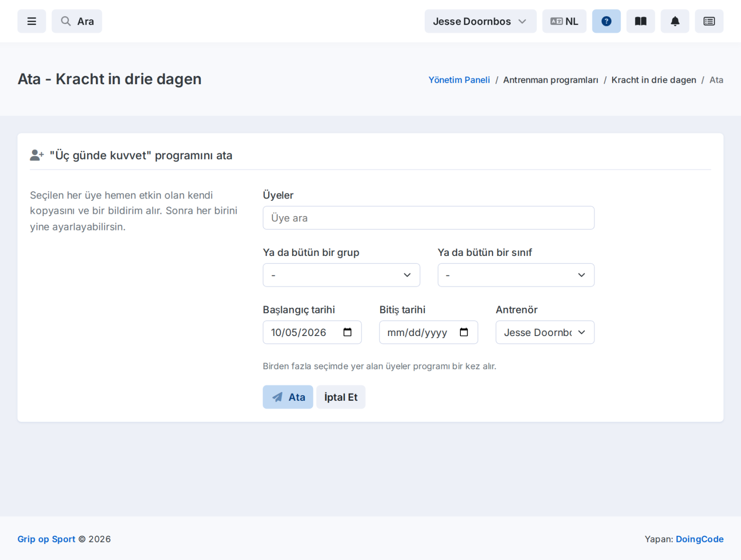Click the İptal Et button
The height and width of the screenshot is (560, 741).
pyautogui.click(x=341, y=397)
